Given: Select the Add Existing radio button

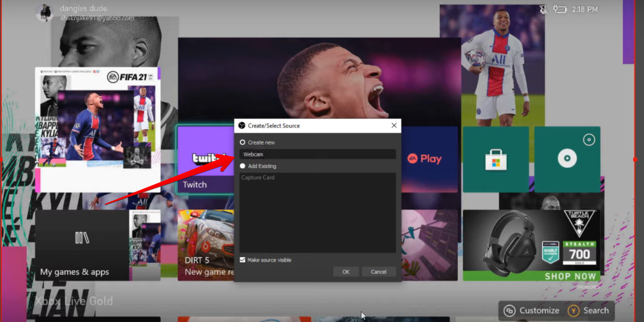Looking at the screenshot, I should point(243,166).
